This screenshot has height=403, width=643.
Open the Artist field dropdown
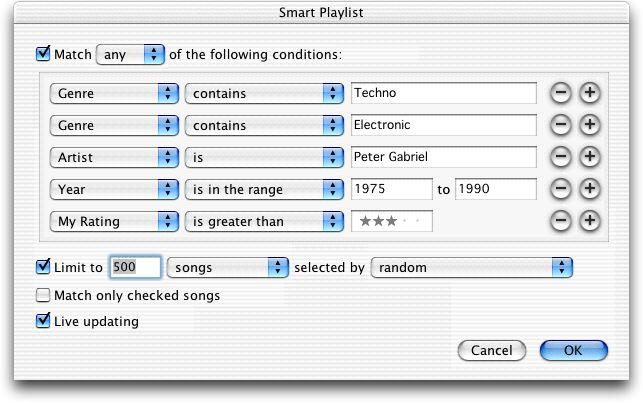pyautogui.click(x=114, y=157)
